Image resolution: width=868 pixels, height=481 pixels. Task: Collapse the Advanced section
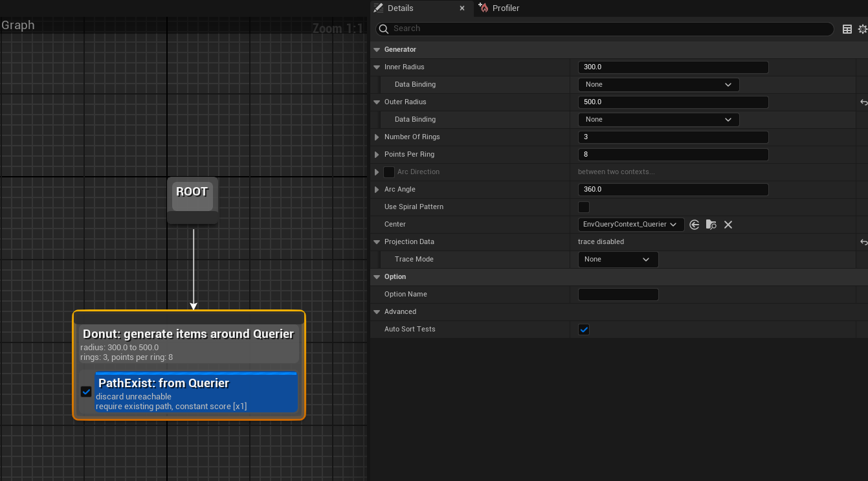377,312
